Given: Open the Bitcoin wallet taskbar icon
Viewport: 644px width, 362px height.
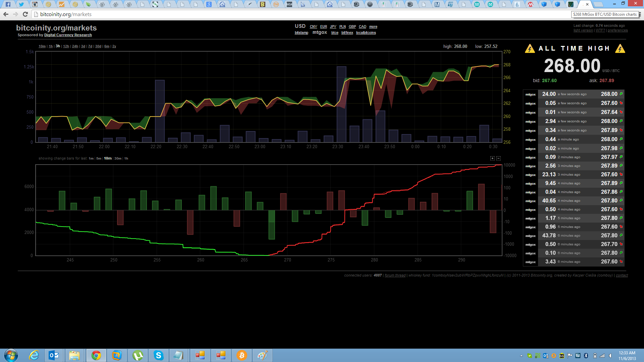Looking at the screenshot, I should (241, 355).
